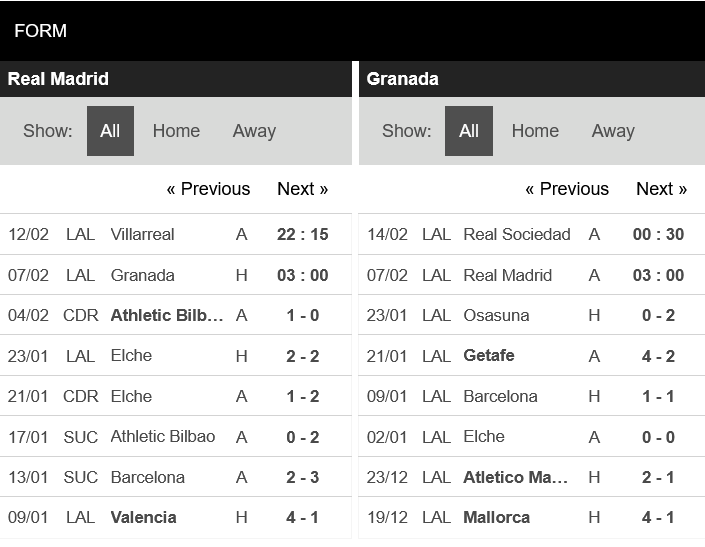Go to Next Real Madrid matches

coord(303,189)
